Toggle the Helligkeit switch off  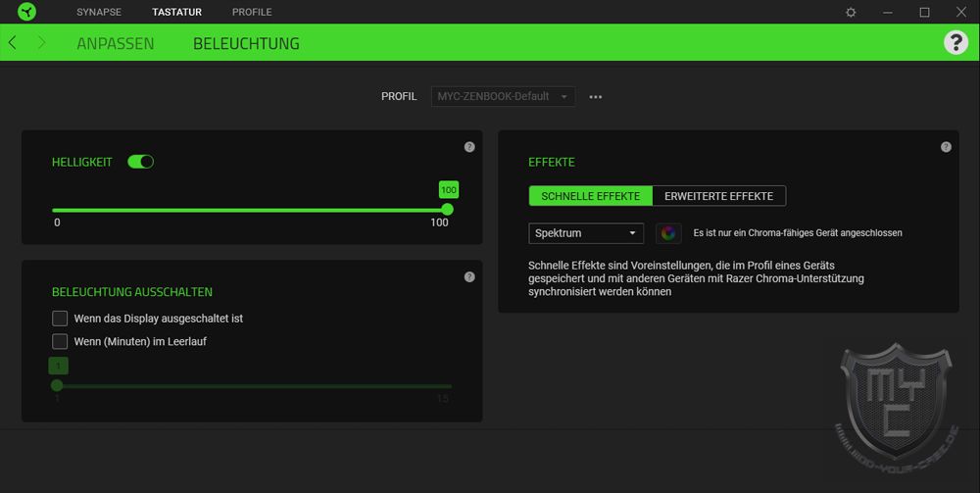pyautogui.click(x=140, y=162)
